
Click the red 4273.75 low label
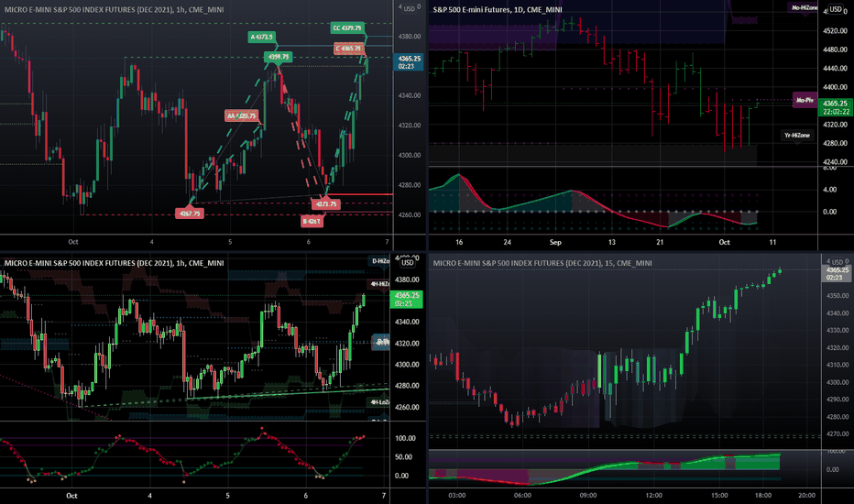point(325,203)
